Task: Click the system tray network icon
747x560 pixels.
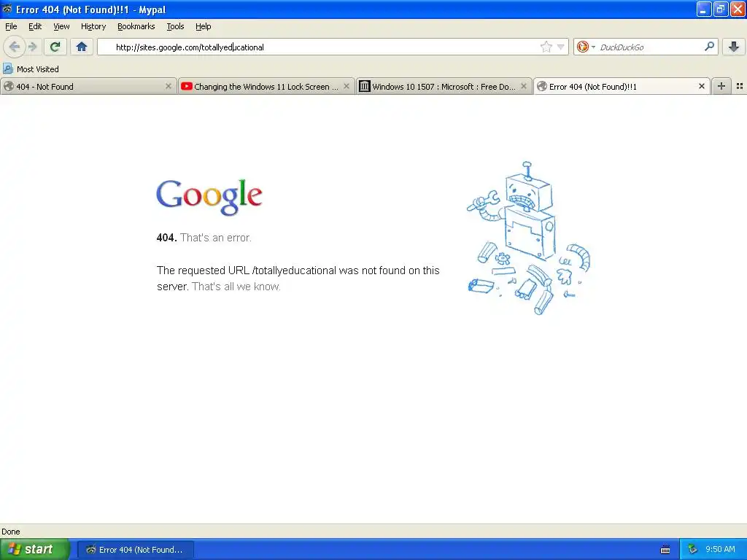Action: [692, 550]
